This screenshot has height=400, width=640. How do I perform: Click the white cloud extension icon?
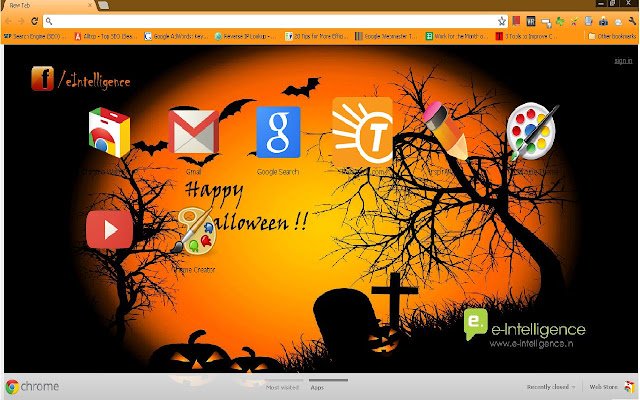(618, 21)
